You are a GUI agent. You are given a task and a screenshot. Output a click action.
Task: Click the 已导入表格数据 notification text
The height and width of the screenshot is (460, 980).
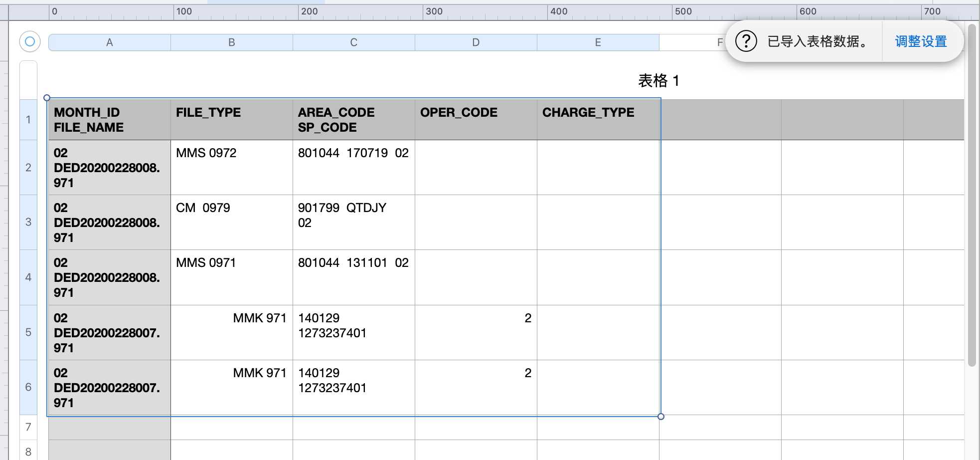click(818, 41)
